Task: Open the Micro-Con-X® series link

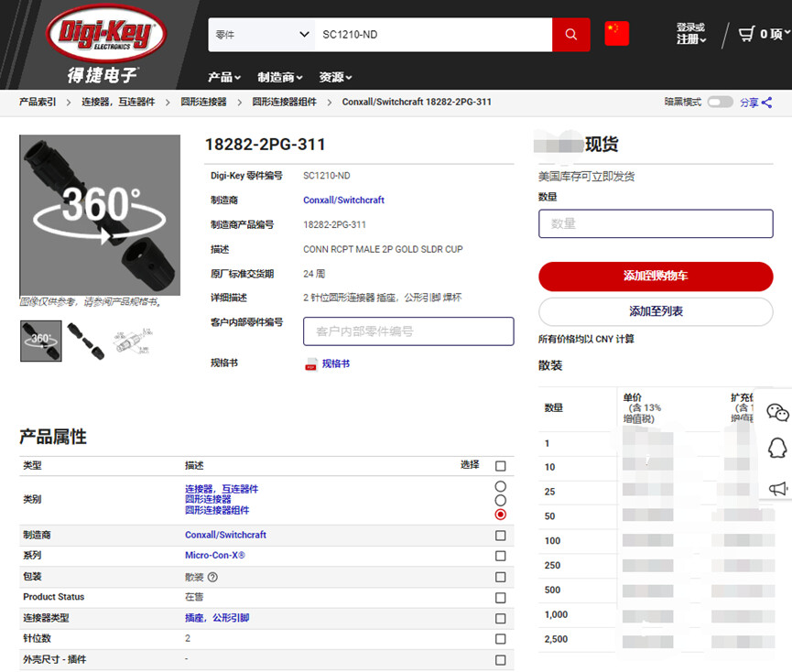Action: pos(214,556)
